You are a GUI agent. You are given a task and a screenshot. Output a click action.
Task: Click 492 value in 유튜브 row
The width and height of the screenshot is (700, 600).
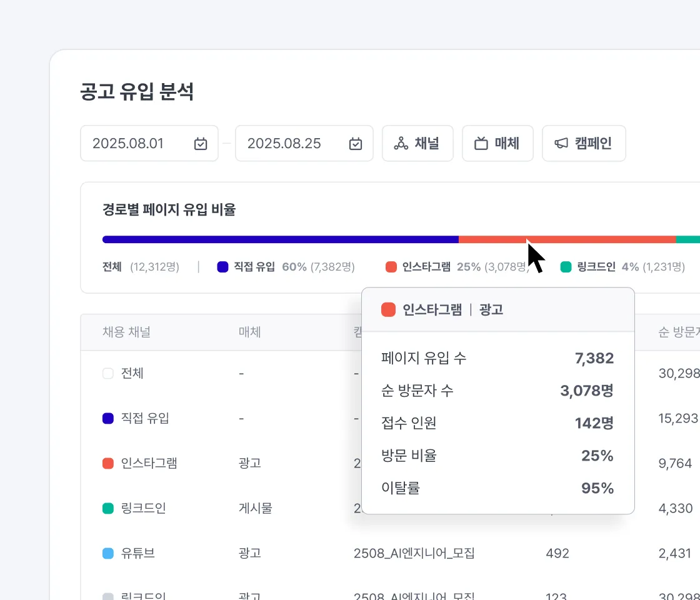pos(557,554)
